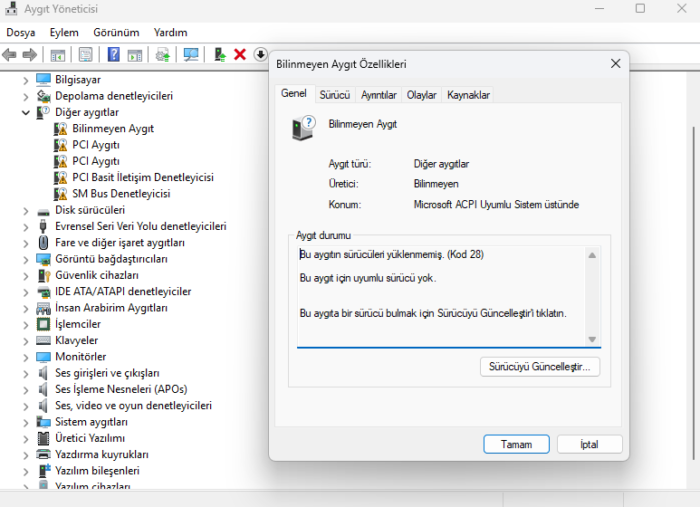Open Help via the blue question mark icon
Viewport: 700px width, 507px height.
click(x=113, y=54)
